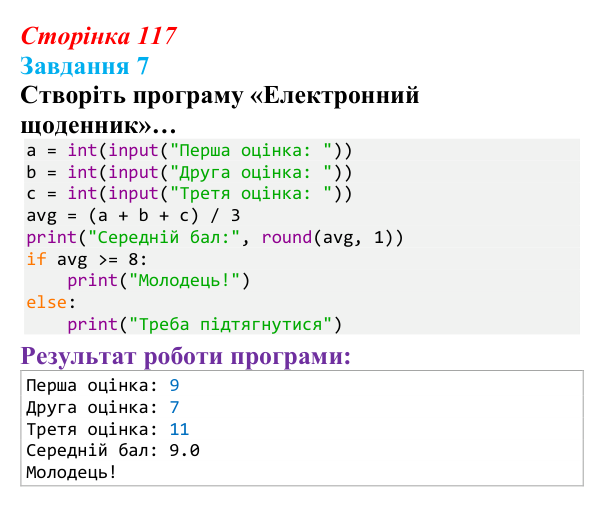Click the output line "Перша оцінка: 9"
This screenshot has height=507, width=600.
[103, 385]
